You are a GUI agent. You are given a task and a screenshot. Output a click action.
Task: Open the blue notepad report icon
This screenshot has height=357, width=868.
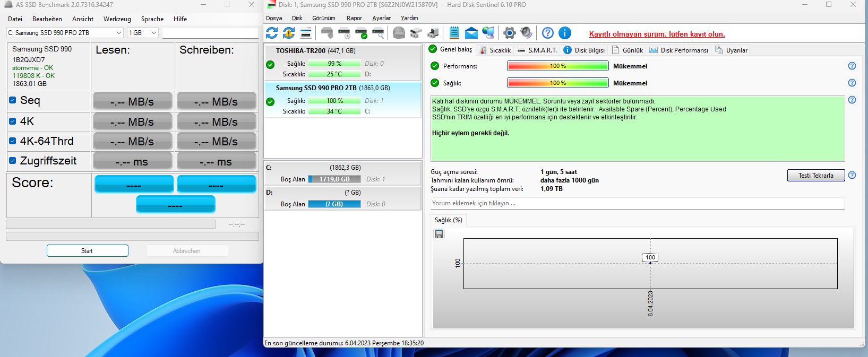click(454, 33)
